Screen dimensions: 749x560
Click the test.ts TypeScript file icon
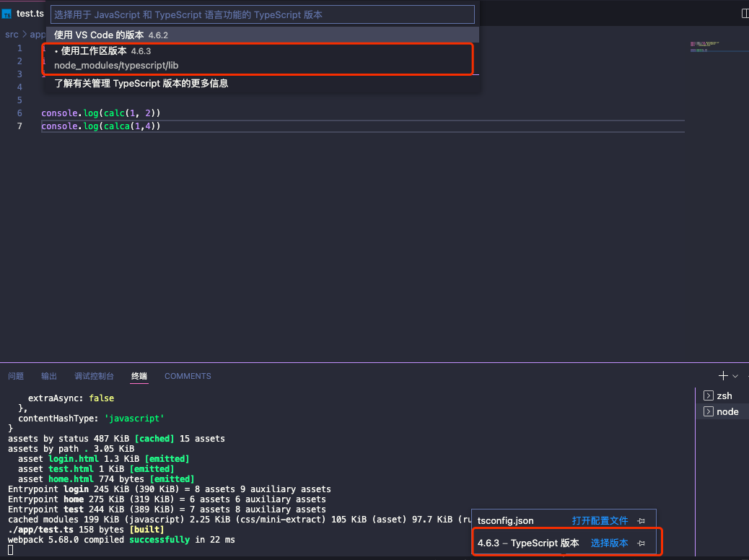pyautogui.click(x=6, y=14)
